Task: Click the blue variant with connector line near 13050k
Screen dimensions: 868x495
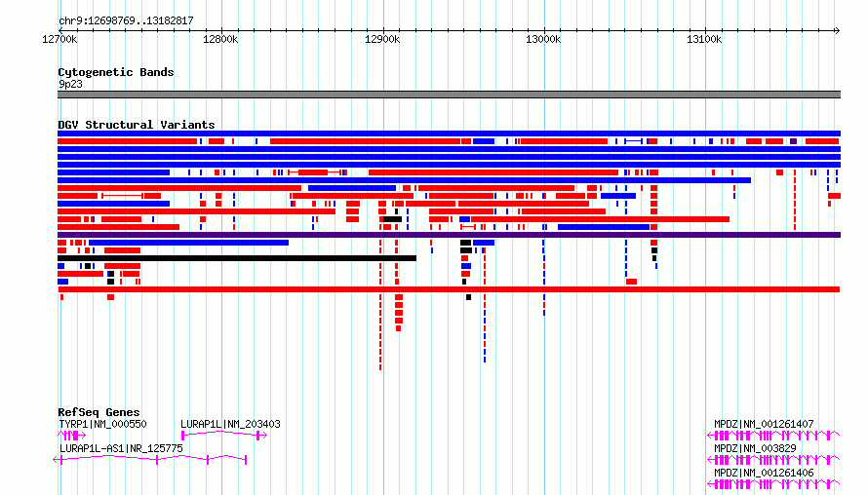Action: point(633,141)
